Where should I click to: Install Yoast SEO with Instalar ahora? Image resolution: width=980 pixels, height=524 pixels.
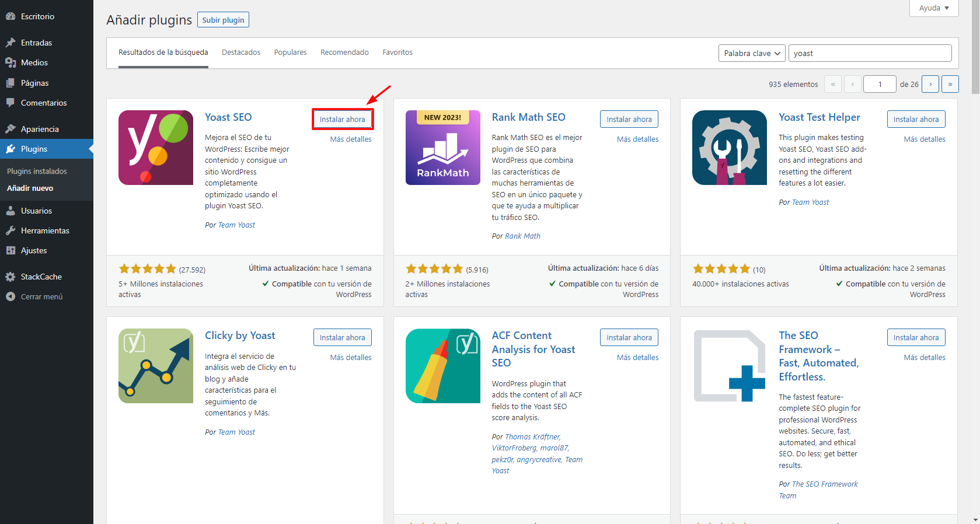coord(343,119)
